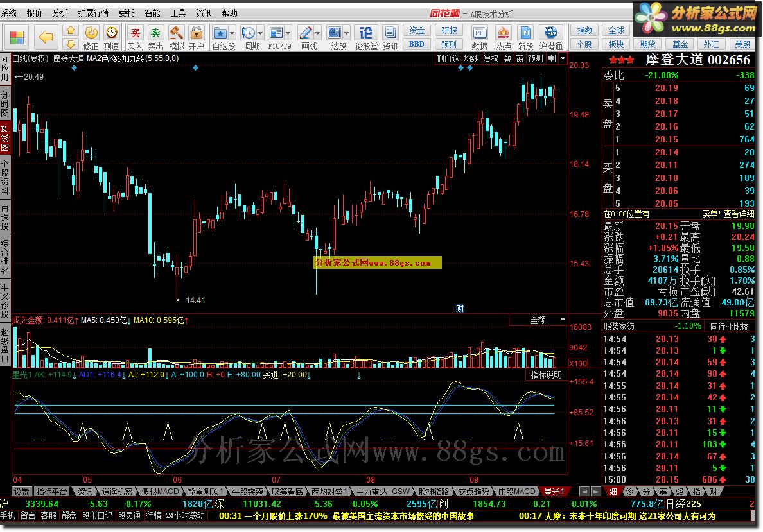Toggle the 复权 price adjustment option
The image size is (763, 532).
pyautogui.click(x=491, y=58)
